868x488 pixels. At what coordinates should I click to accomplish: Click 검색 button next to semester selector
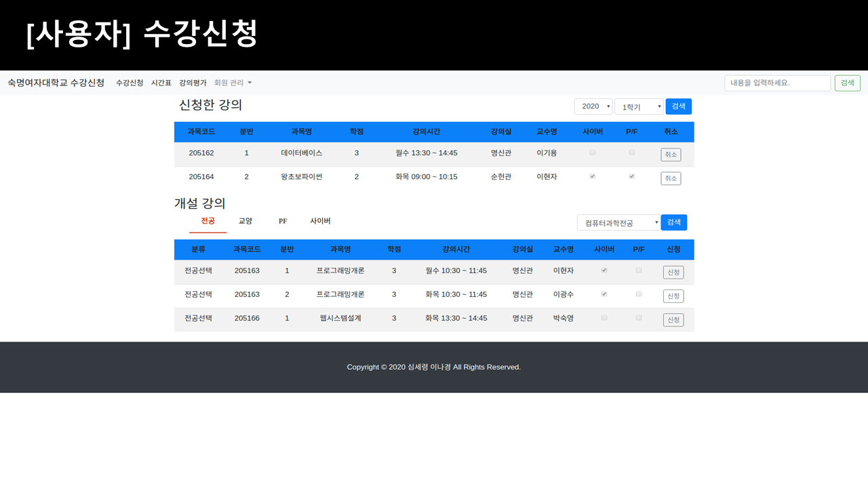coord(678,106)
